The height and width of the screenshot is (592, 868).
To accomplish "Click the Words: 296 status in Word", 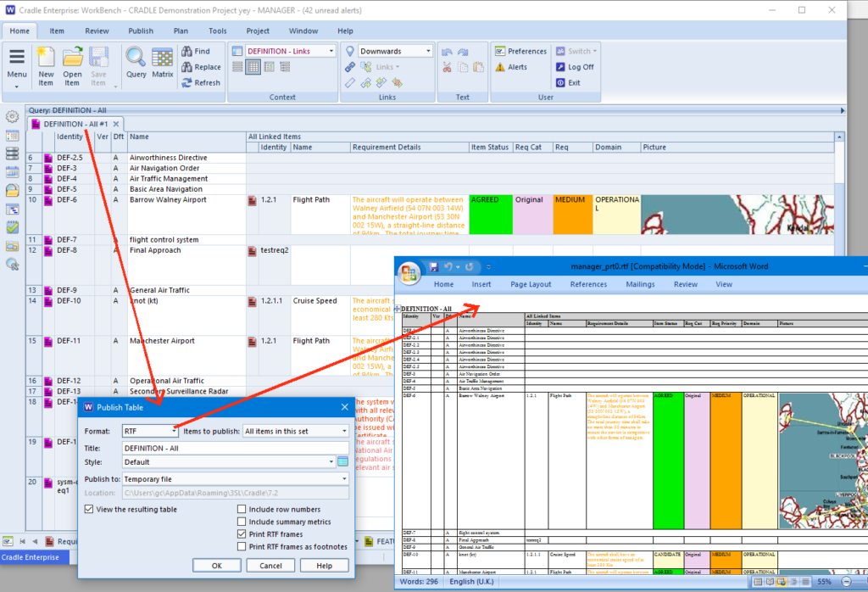I will (x=419, y=582).
